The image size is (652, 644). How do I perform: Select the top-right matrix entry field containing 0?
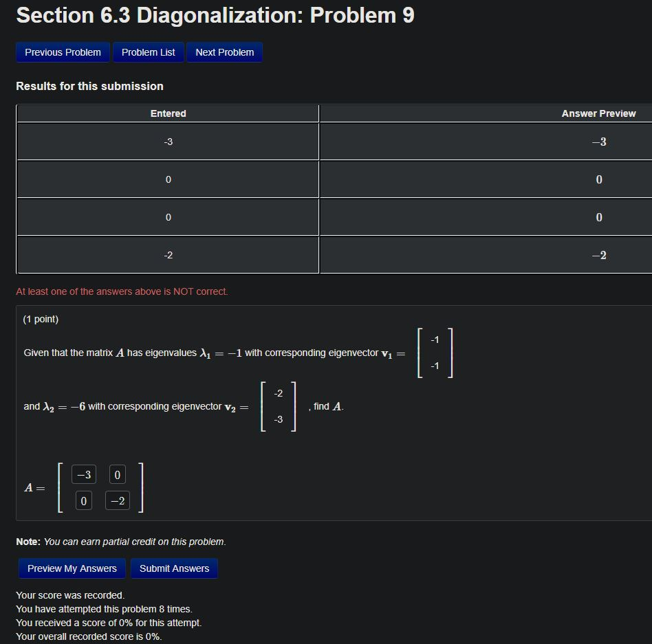tap(116, 474)
